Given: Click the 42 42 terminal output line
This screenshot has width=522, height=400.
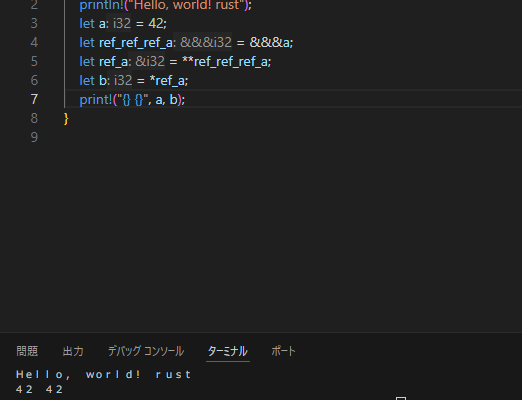Looking at the screenshot, I should [39, 389].
